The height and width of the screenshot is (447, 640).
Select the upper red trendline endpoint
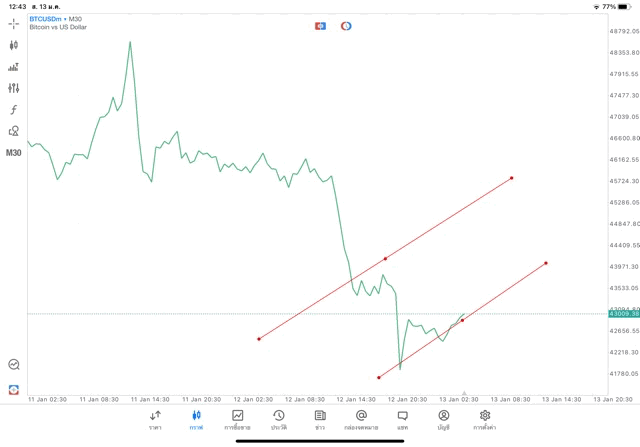tap(511, 178)
